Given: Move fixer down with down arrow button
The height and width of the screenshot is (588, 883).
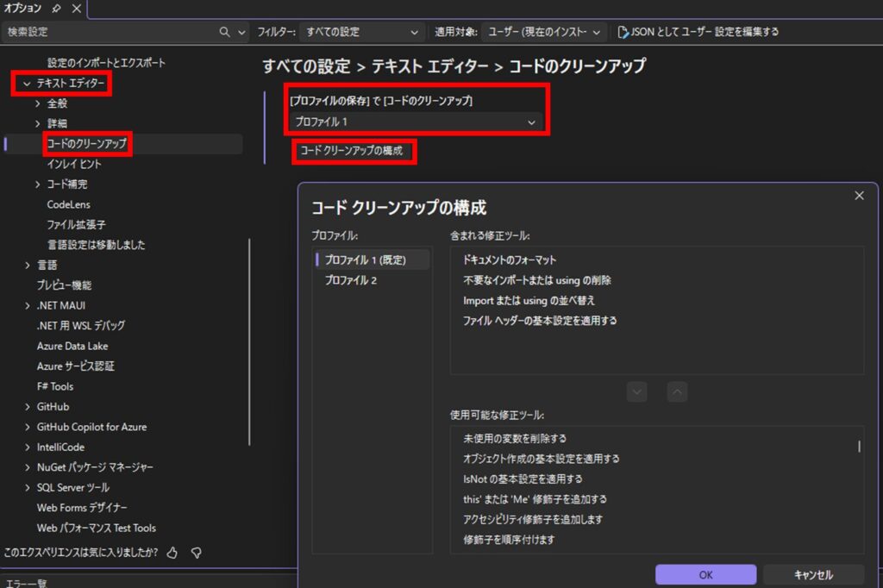Looking at the screenshot, I should pos(637,392).
